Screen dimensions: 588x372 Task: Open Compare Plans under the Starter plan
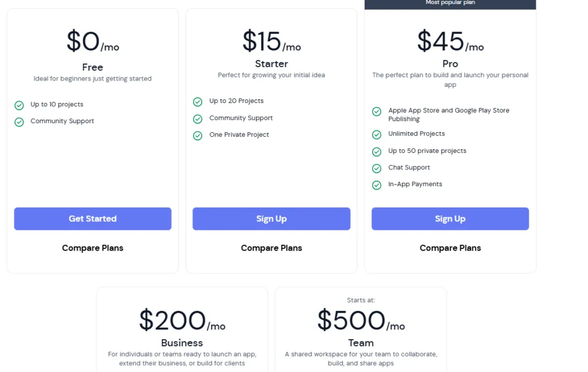point(271,248)
